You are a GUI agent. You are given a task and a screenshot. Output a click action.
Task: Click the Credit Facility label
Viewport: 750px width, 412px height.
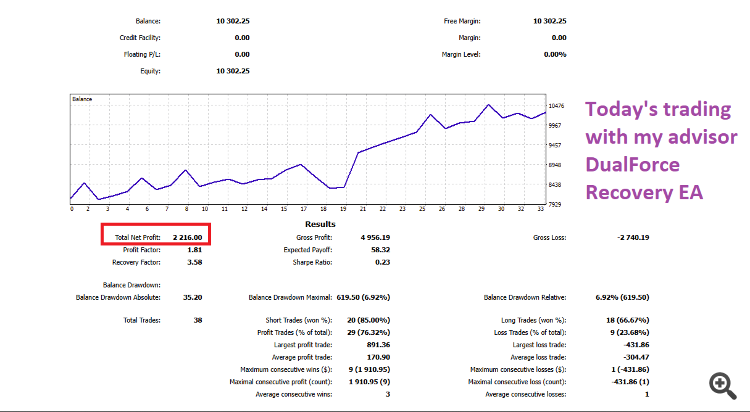(140, 38)
